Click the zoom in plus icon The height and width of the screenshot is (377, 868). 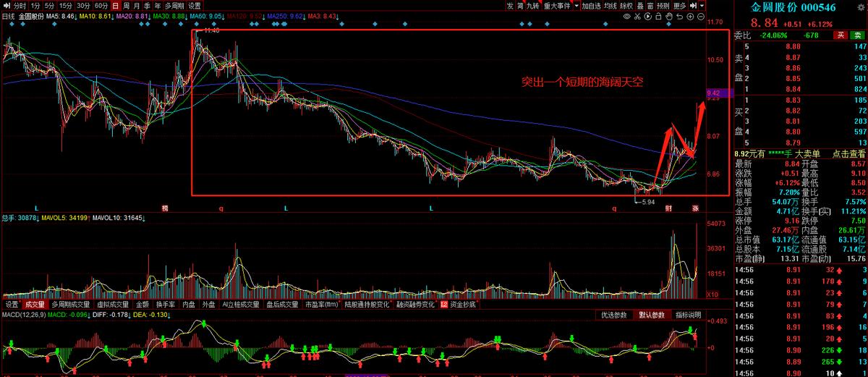pos(690,17)
